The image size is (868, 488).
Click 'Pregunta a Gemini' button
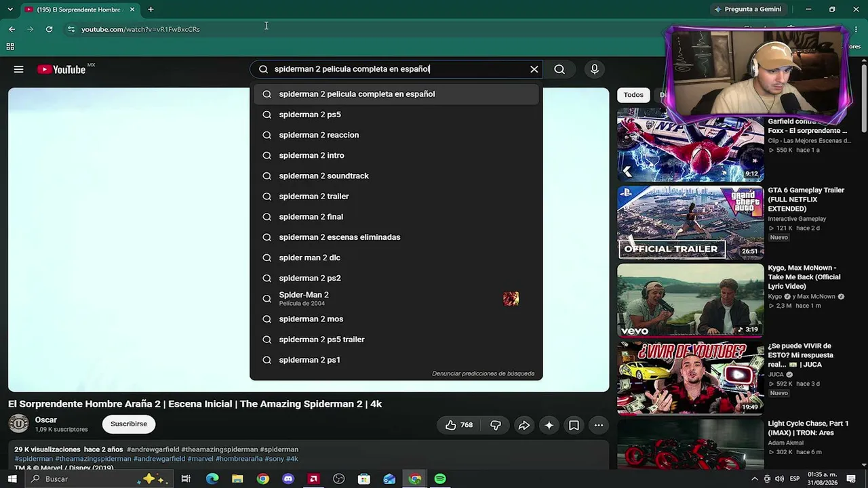click(747, 9)
